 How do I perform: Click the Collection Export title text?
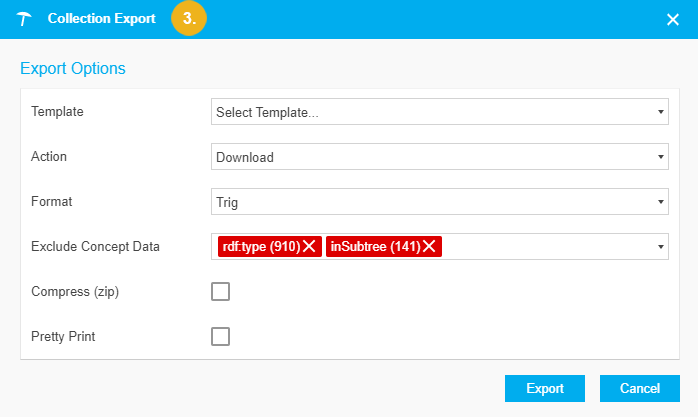101,19
